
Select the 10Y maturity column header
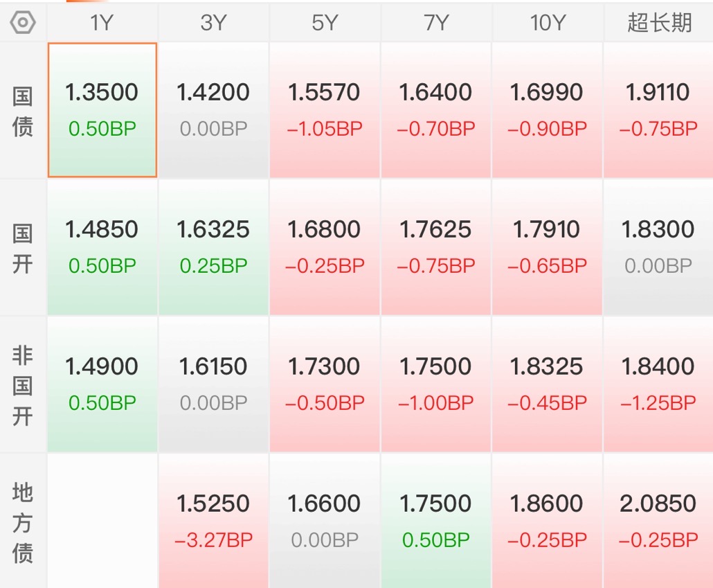[x=548, y=22]
